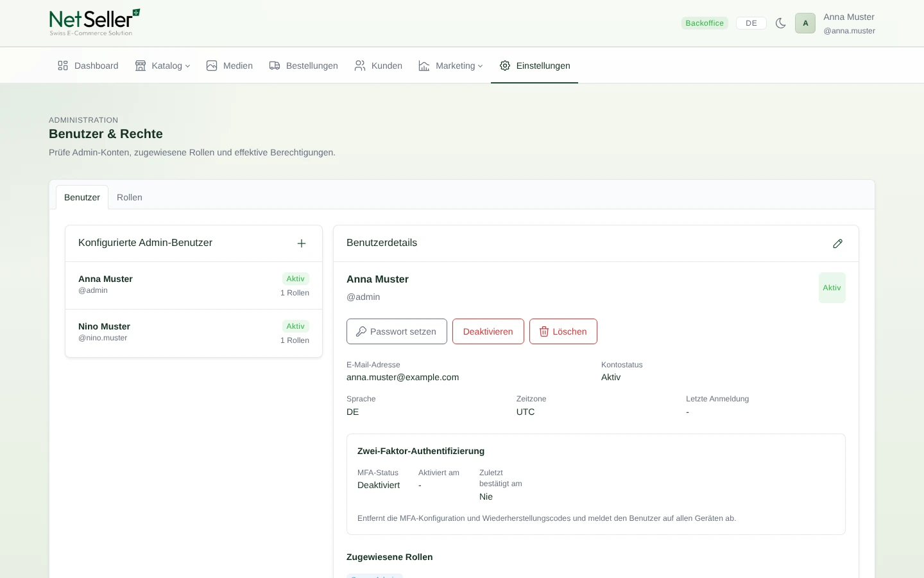Click the Zeitzone value UTC

pyautogui.click(x=526, y=412)
